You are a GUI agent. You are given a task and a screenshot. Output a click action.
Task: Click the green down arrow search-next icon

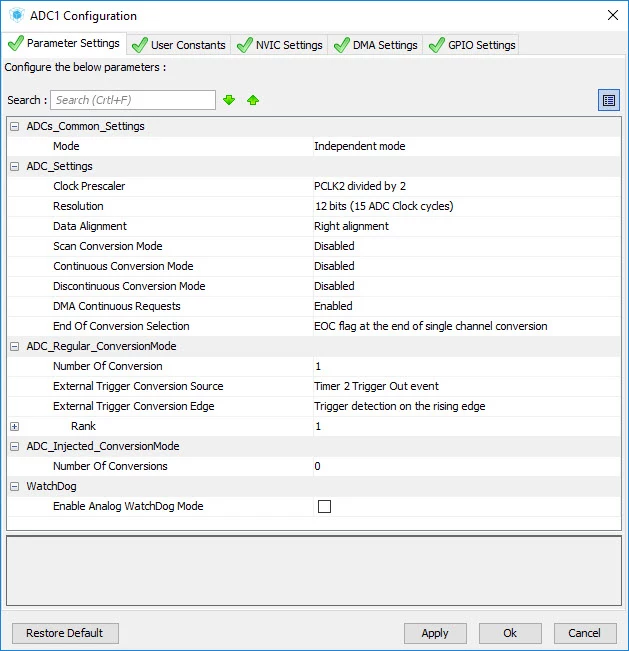[x=229, y=100]
